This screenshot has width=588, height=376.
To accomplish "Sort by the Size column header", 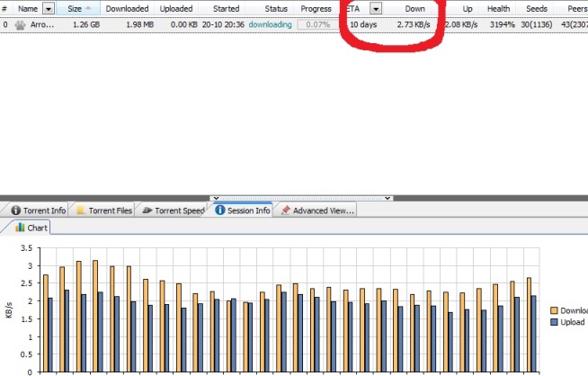I will coord(78,8).
